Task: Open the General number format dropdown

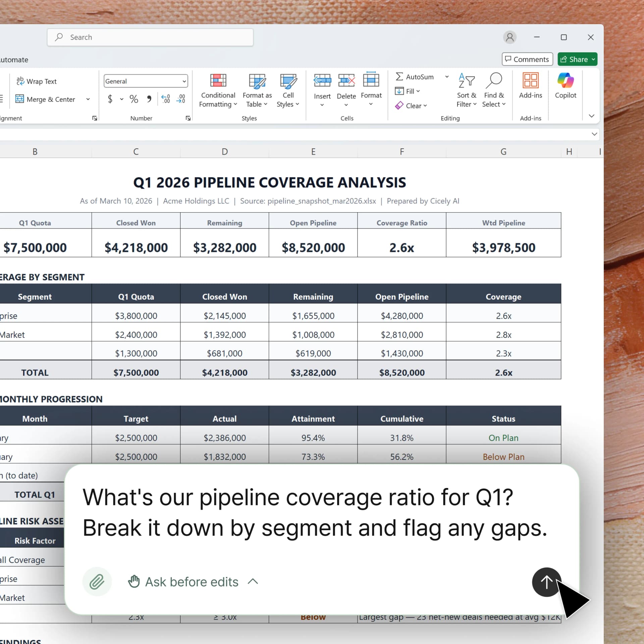Action: click(145, 81)
